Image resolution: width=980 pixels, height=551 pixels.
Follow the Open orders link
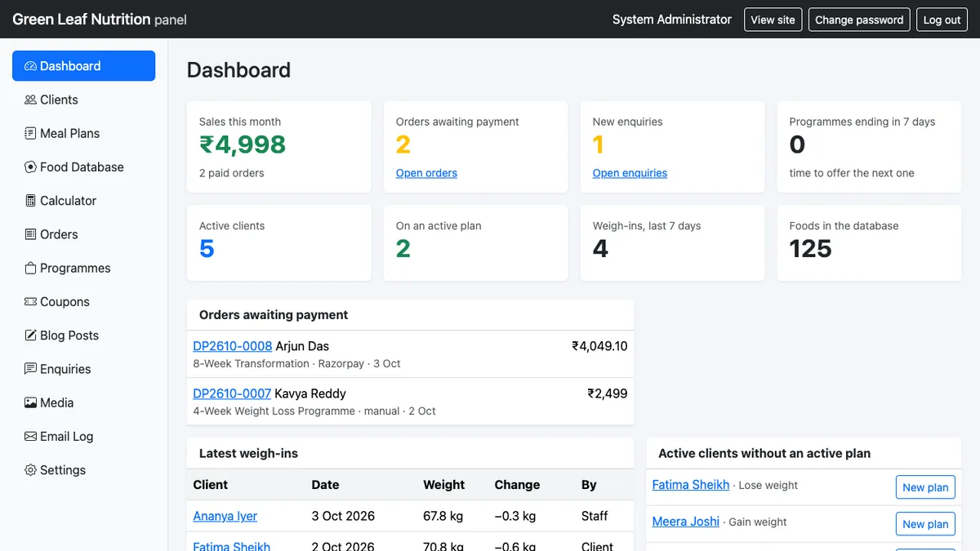pyautogui.click(x=426, y=173)
